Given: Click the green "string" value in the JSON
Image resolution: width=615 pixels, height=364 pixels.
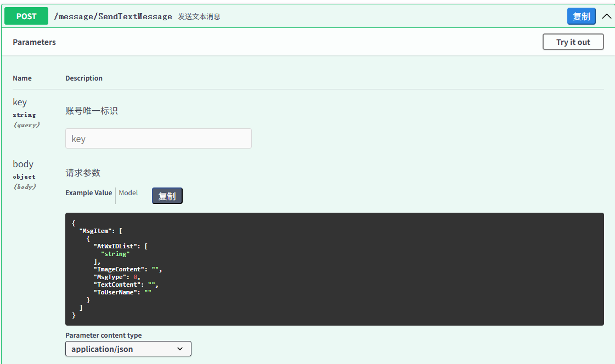Looking at the screenshot, I should [115, 254].
